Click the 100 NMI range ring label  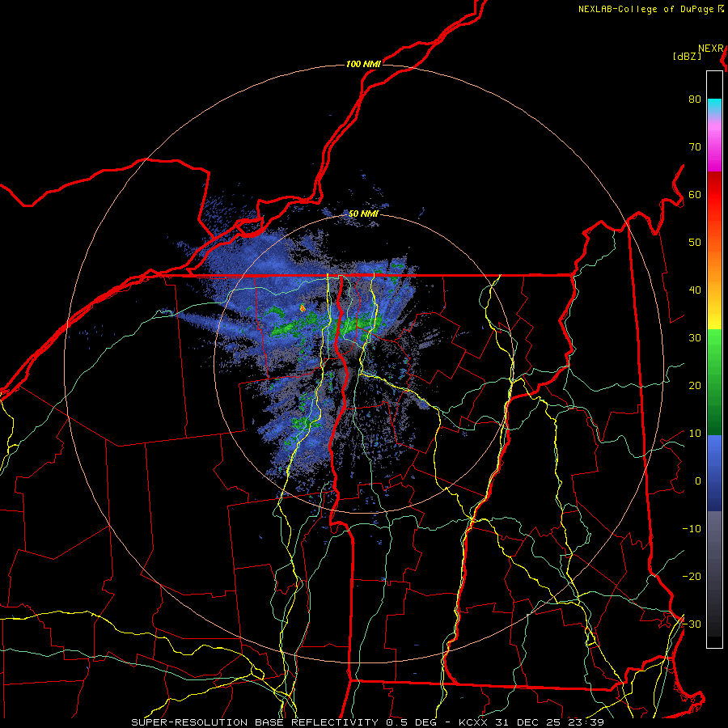click(363, 64)
